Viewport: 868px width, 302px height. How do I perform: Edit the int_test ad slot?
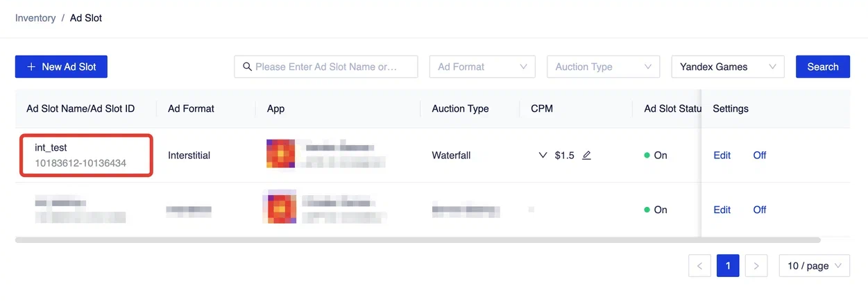point(722,156)
